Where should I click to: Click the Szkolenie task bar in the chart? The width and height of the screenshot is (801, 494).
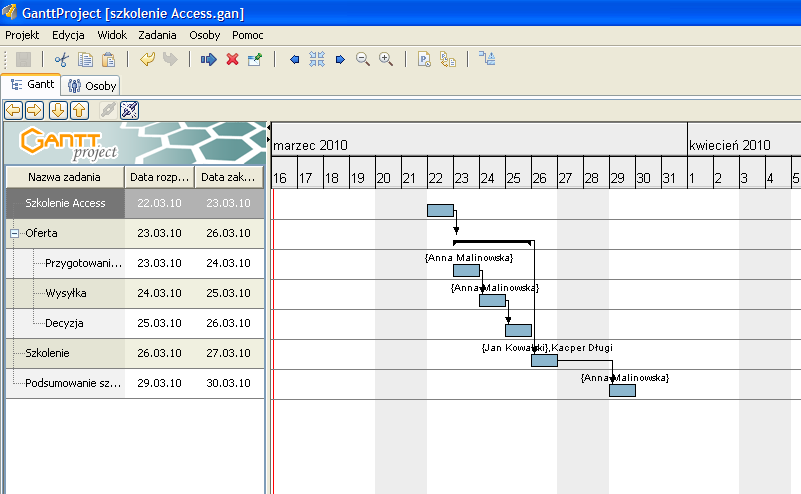pyautogui.click(x=545, y=361)
